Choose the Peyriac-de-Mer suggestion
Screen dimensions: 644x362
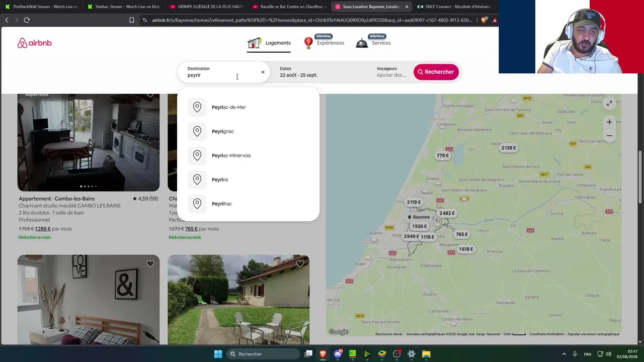(x=249, y=107)
